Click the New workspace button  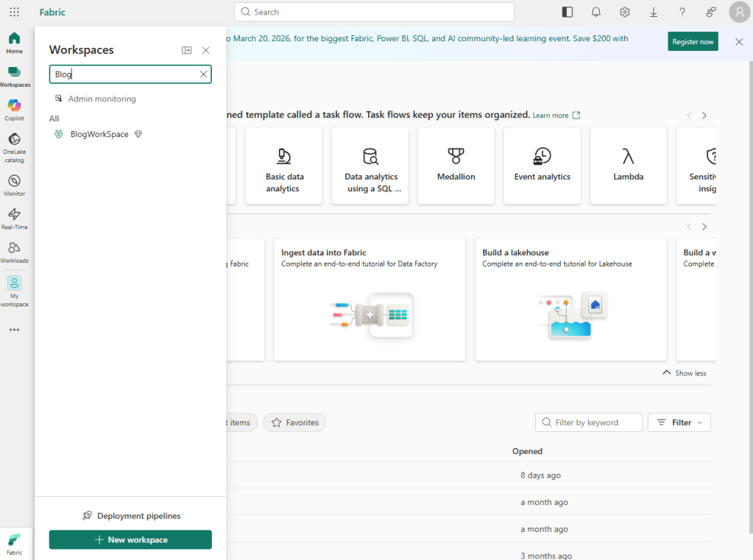[x=130, y=539]
